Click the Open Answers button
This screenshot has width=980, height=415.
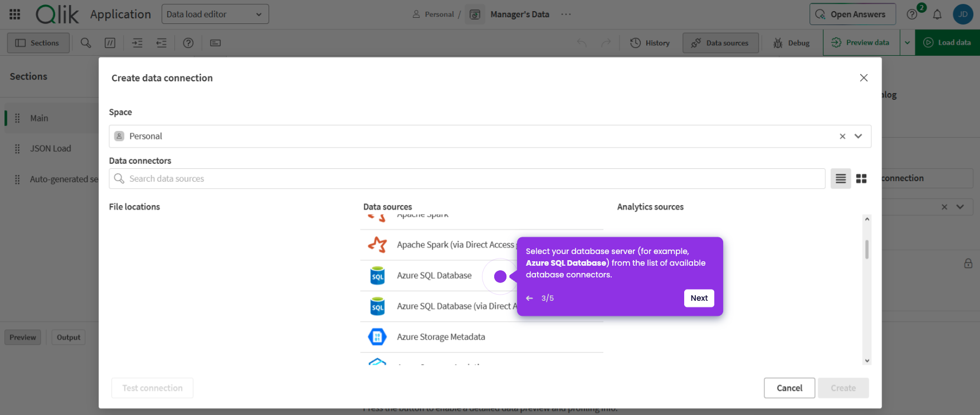(x=852, y=14)
